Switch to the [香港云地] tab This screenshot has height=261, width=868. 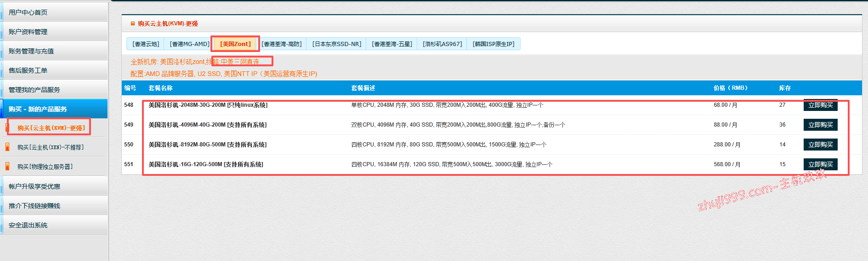tap(146, 44)
